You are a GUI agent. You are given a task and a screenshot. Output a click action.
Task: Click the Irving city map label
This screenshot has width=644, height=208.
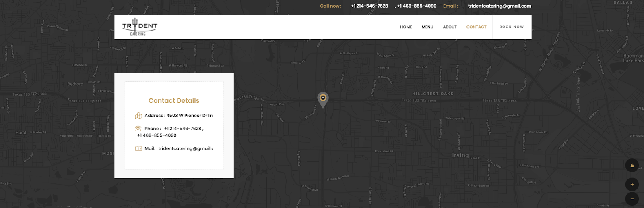460,155
